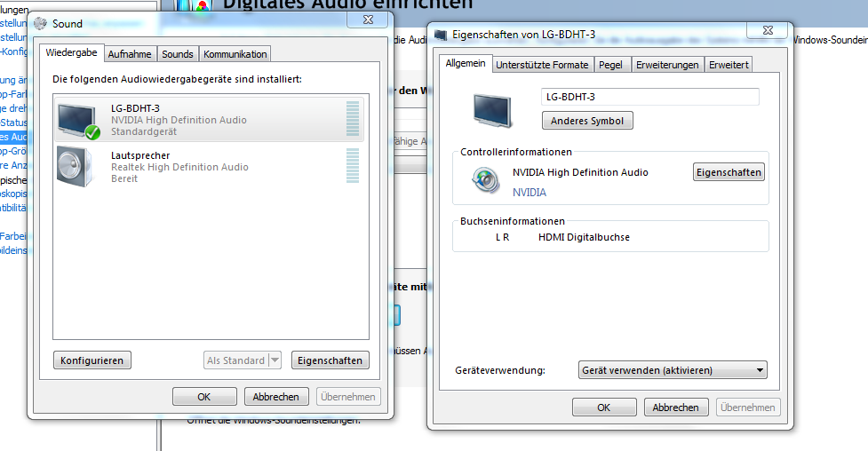868x451 pixels.
Task: Click OK in the Eigenschaften dialog
Action: tap(604, 407)
